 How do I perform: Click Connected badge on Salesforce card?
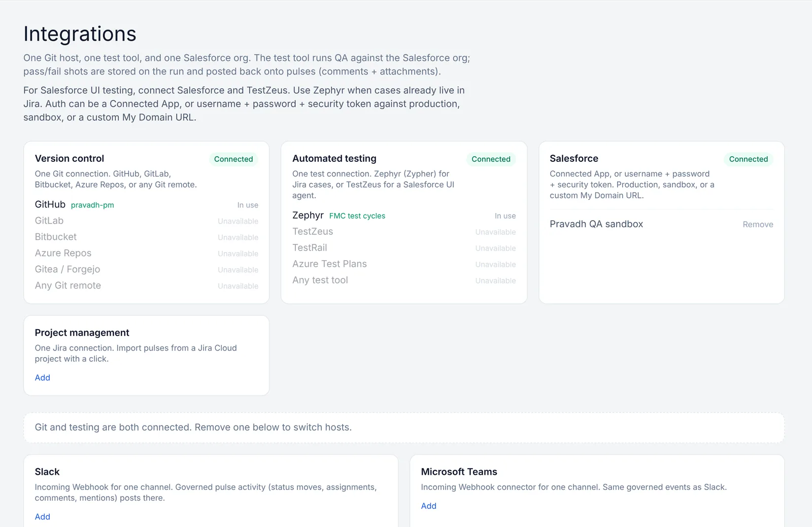[749, 159]
